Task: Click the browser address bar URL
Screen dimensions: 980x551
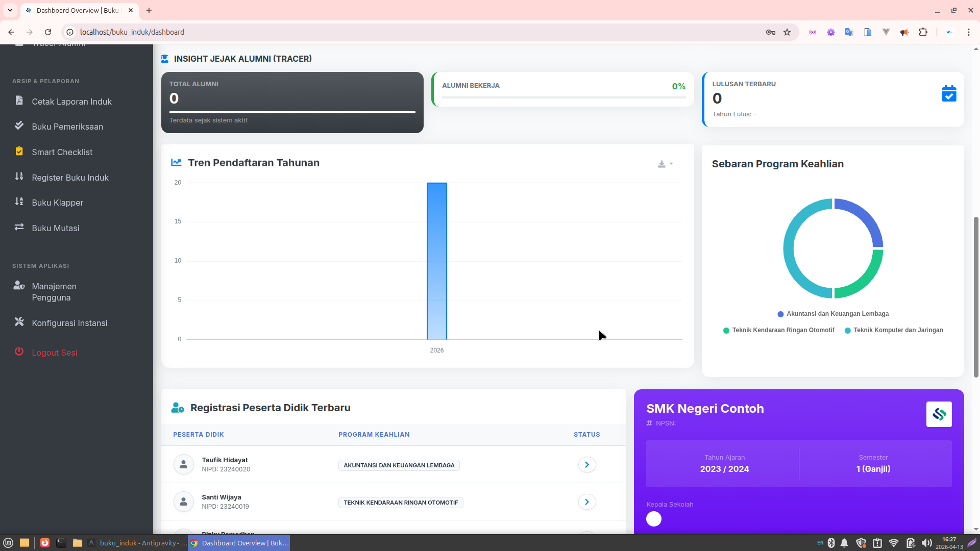Action: [132, 32]
